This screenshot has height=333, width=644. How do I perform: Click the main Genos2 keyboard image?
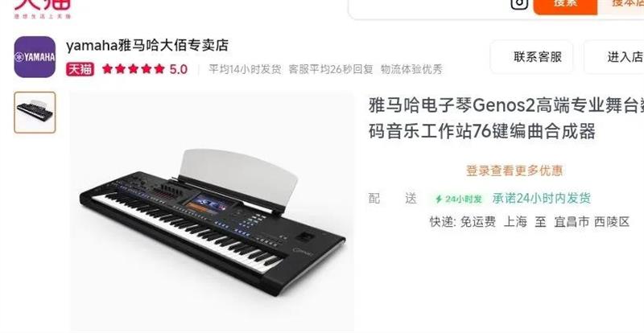click(212, 212)
